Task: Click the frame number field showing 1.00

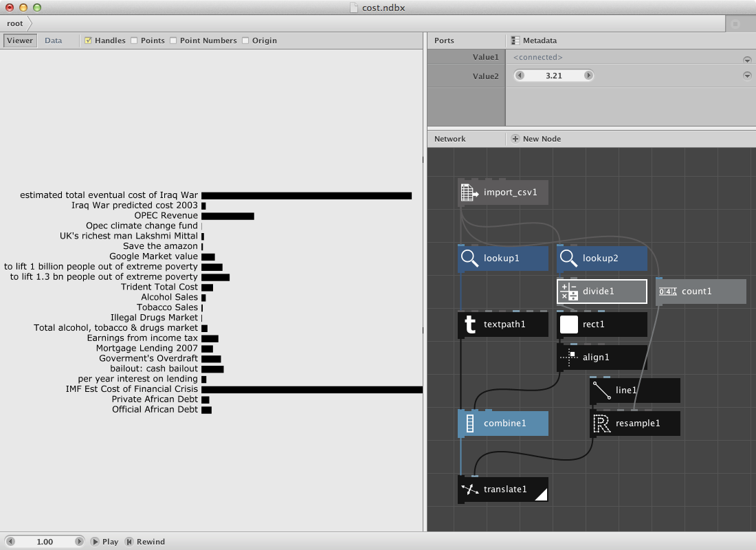Action: pyautogui.click(x=45, y=541)
